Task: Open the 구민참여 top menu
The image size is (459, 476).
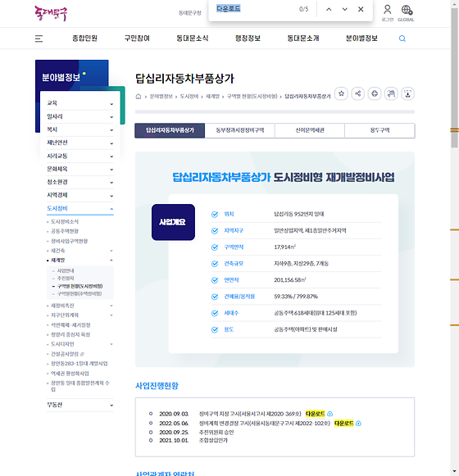Action: click(x=137, y=39)
